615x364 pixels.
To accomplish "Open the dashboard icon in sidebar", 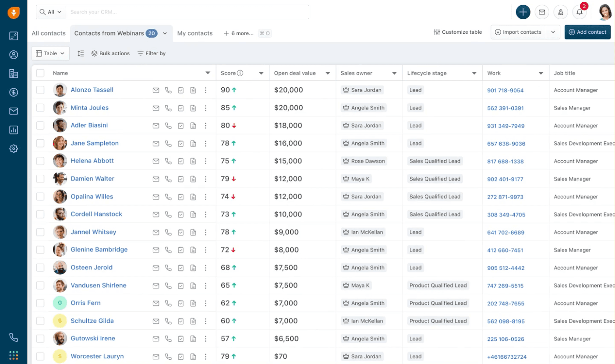I will point(14,36).
